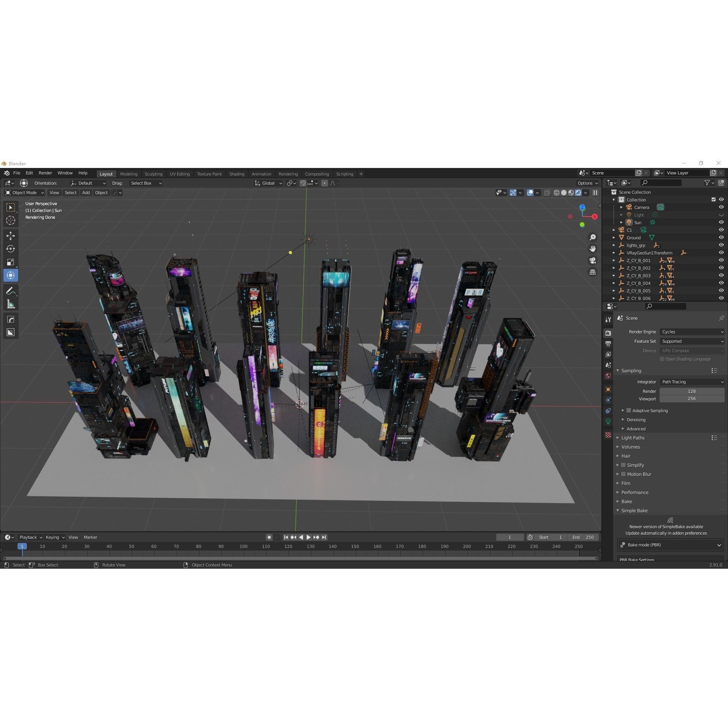Viewport: 728px width, 728px height.
Task: Uncheck the Collection checkbox in the outliner
Action: pos(713,199)
